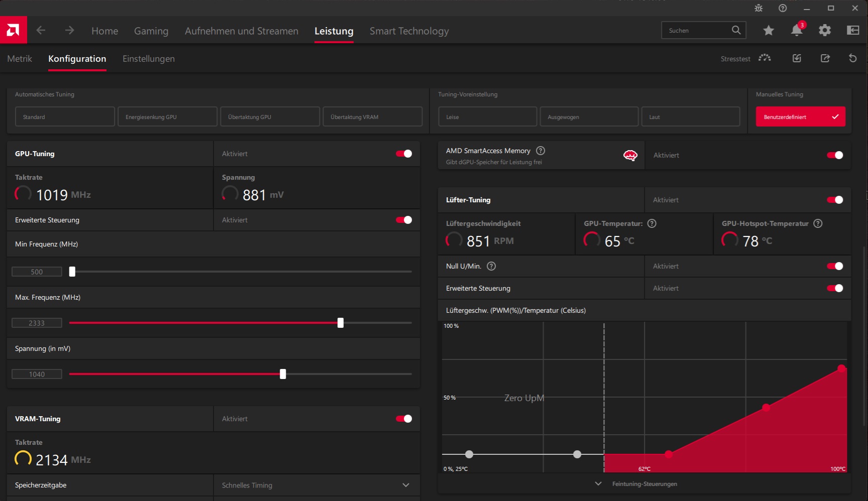Open the Gaming tab
Image resolution: width=868 pixels, height=501 pixels.
point(151,31)
